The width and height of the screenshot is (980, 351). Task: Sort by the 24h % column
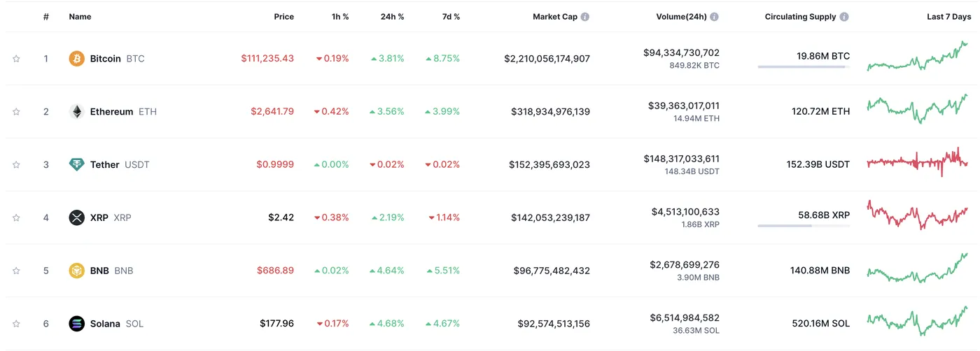point(391,17)
